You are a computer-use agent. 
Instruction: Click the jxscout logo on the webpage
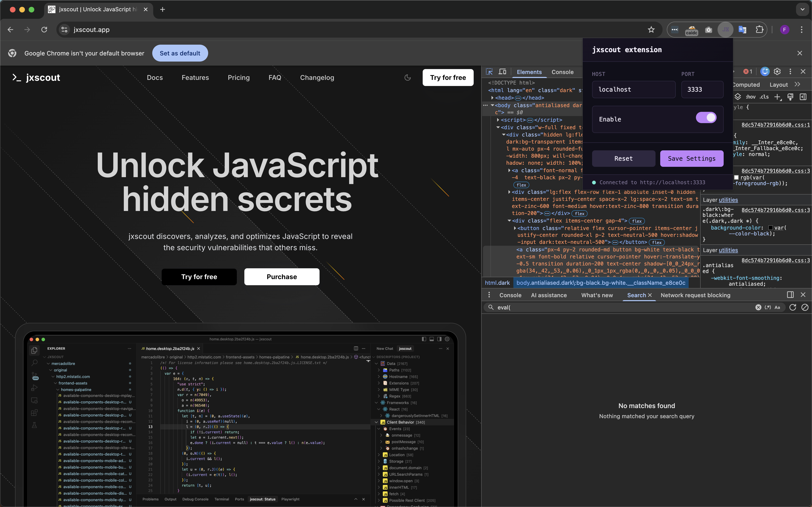(x=36, y=78)
